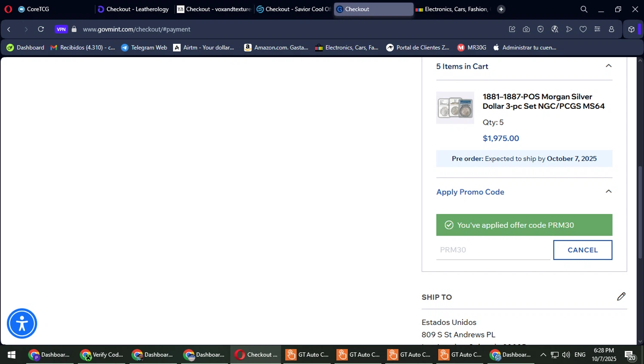
Task: Open the Telegram Web bookmark
Action: (144, 48)
